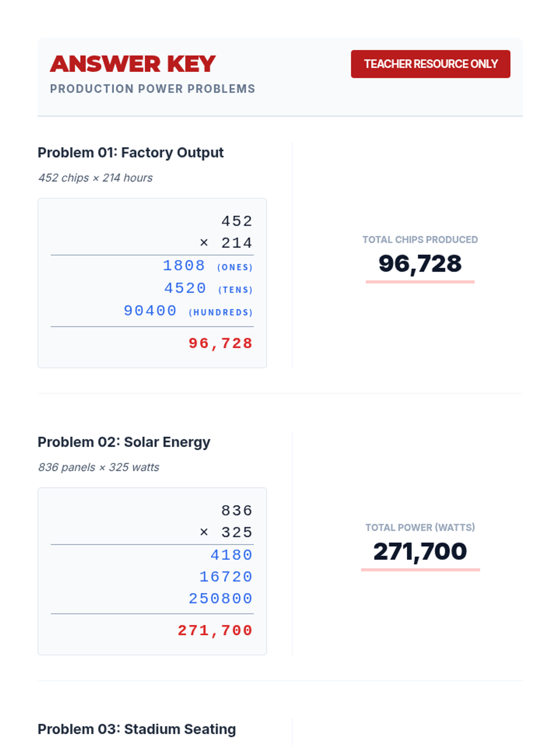Select the 4520 tens partial product
Screen dimensions: 560x747
point(185,288)
